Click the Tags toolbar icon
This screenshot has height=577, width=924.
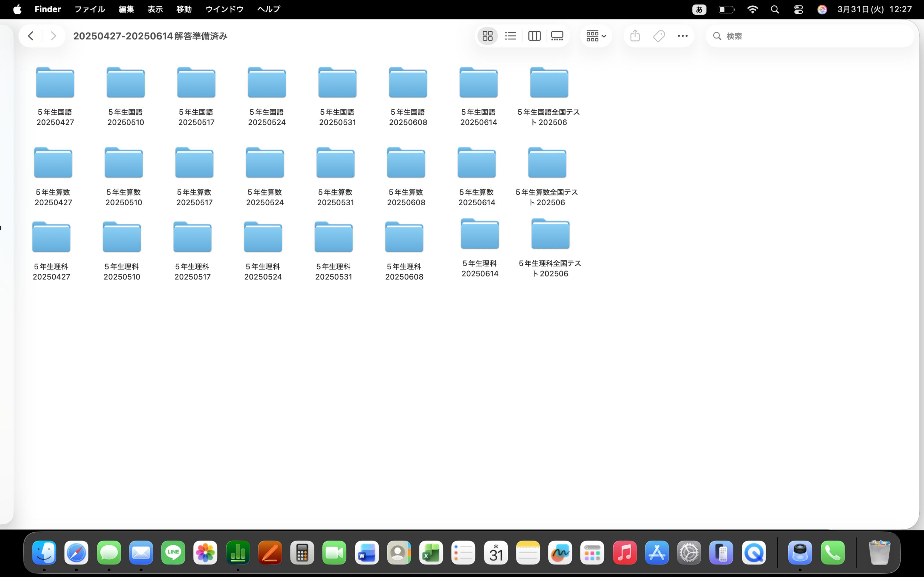pyautogui.click(x=659, y=36)
